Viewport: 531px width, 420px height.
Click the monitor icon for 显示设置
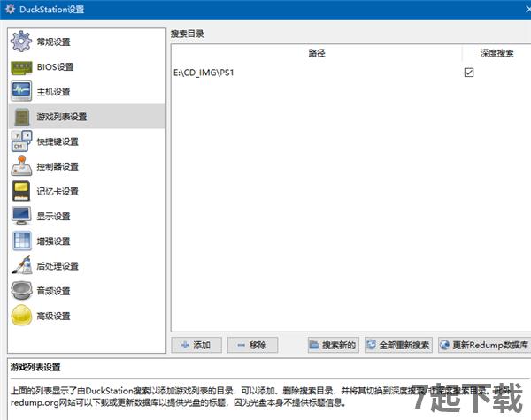click(x=21, y=216)
